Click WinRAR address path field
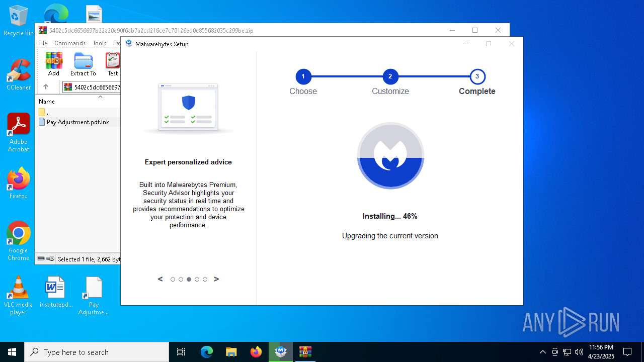 [x=92, y=87]
